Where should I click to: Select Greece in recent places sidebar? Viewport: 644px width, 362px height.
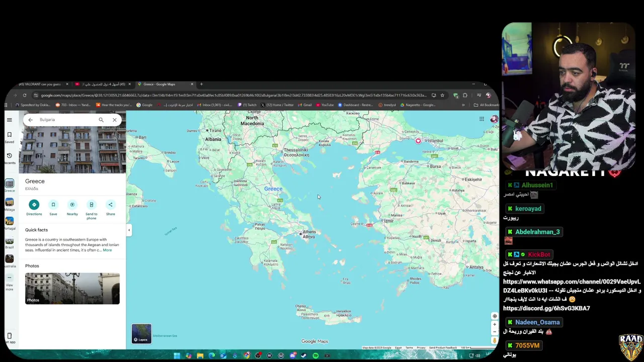point(10,186)
